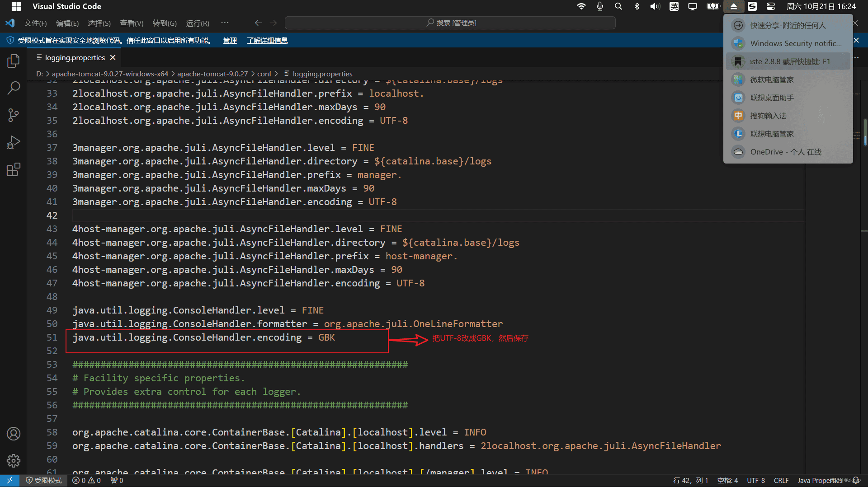Image resolution: width=868 pixels, height=487 pixels.
Task: Click the search command center box
Action: tap(450, 23)
